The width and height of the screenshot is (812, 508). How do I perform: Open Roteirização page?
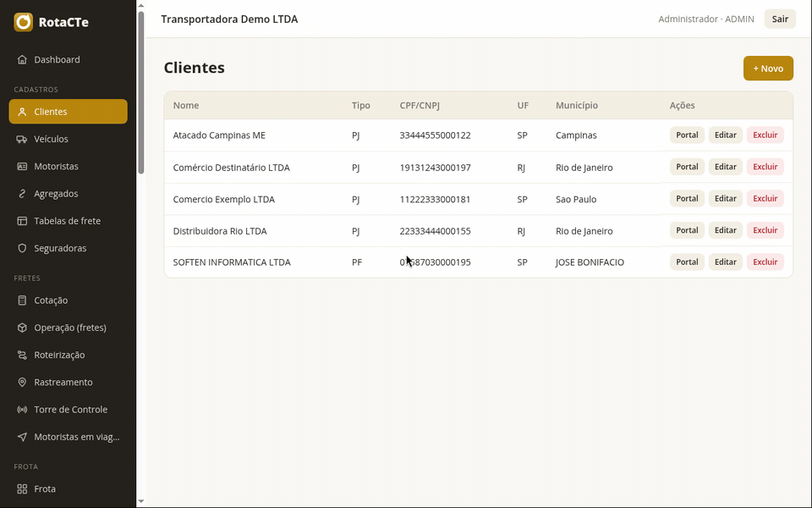pyautogui.click(x=68, y=355)
